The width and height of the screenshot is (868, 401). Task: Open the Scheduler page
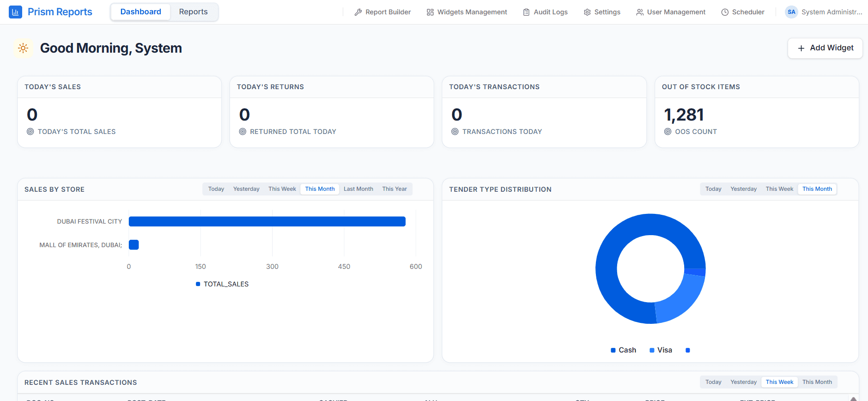(743, 12)
